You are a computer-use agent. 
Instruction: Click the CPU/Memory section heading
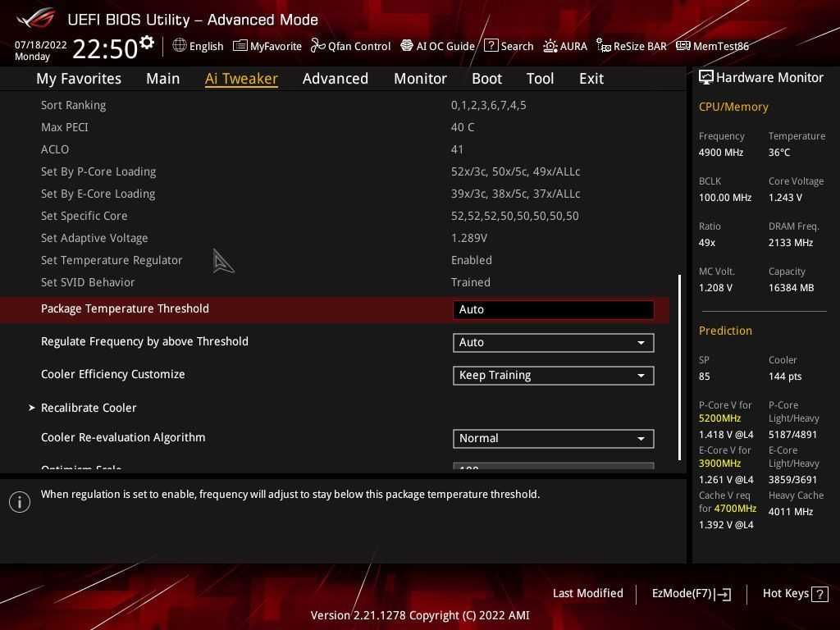tap(733, 107)
